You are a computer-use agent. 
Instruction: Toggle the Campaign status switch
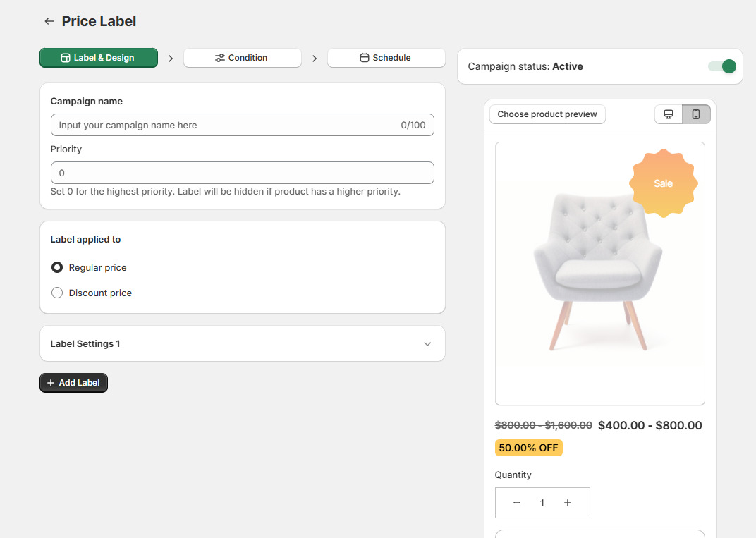click(721, 66)
